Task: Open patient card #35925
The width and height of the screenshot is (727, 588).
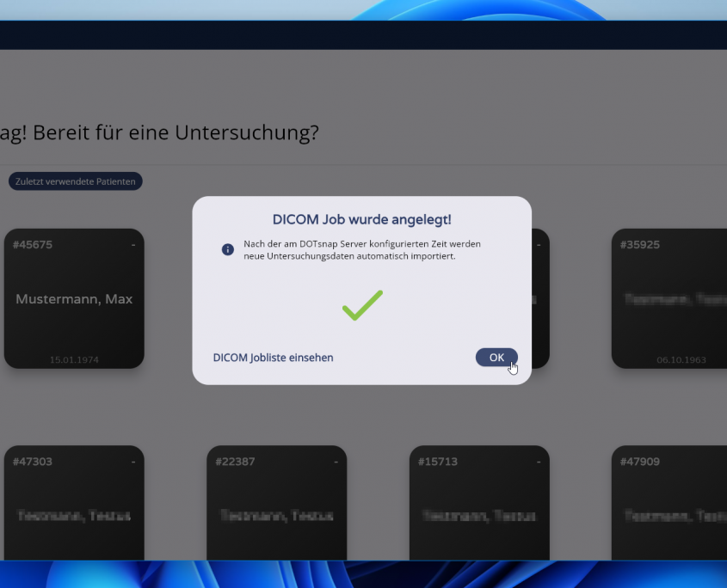Action: pos(668,299)
